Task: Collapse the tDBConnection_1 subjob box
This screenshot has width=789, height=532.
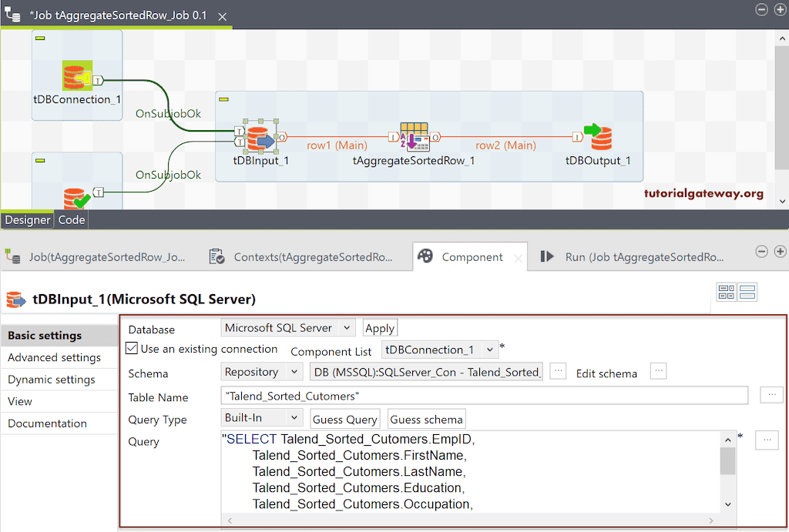Action: 41,38
